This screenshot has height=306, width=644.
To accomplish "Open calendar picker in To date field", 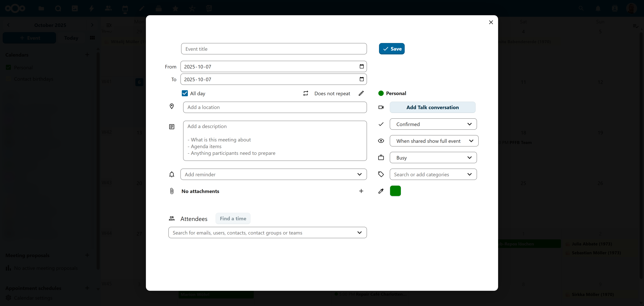I will 362,79.
